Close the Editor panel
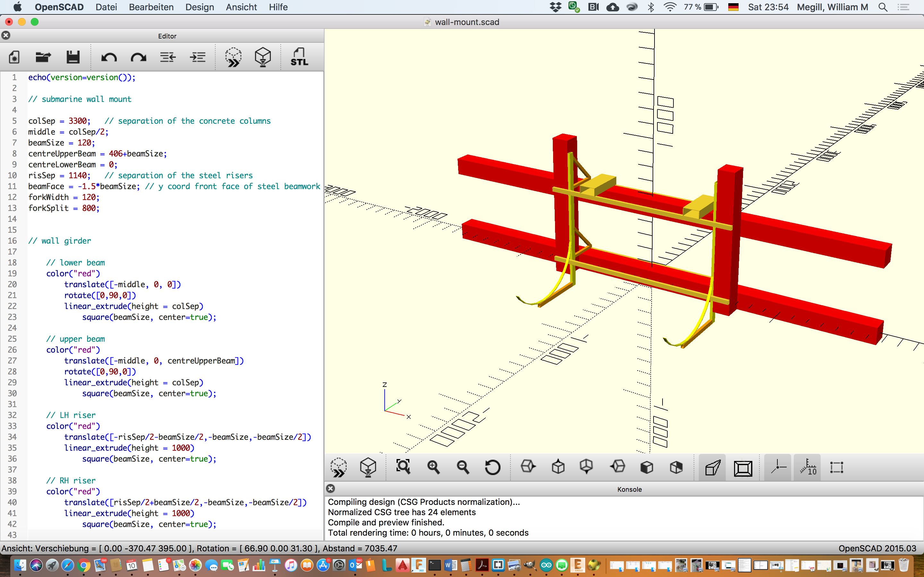 [6, 36]
